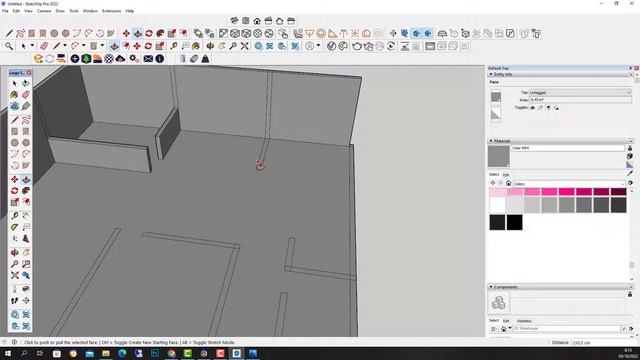The width and height of the screenshot is (640, 360).
Task: Go to the materials home (In Model) button
Action: tap(509, 183)
